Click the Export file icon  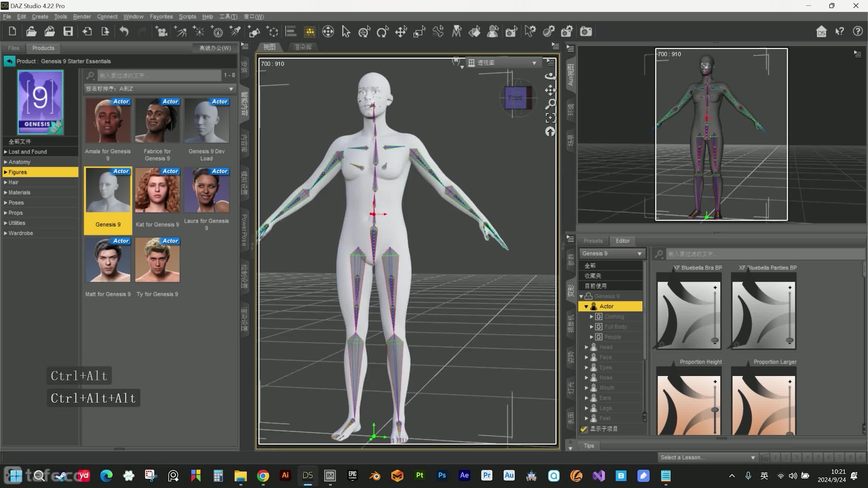105,32
